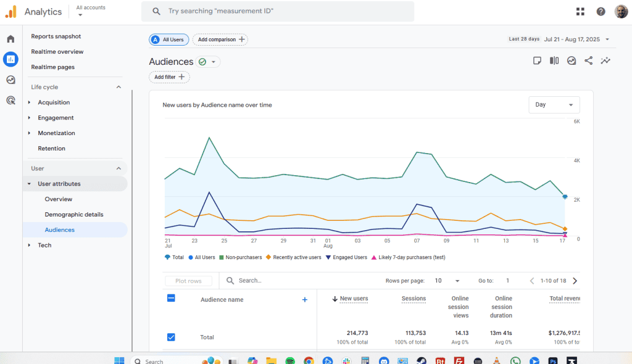632x364 pixels.
Task: Click the Google apps grid icon
Action: 580,11
